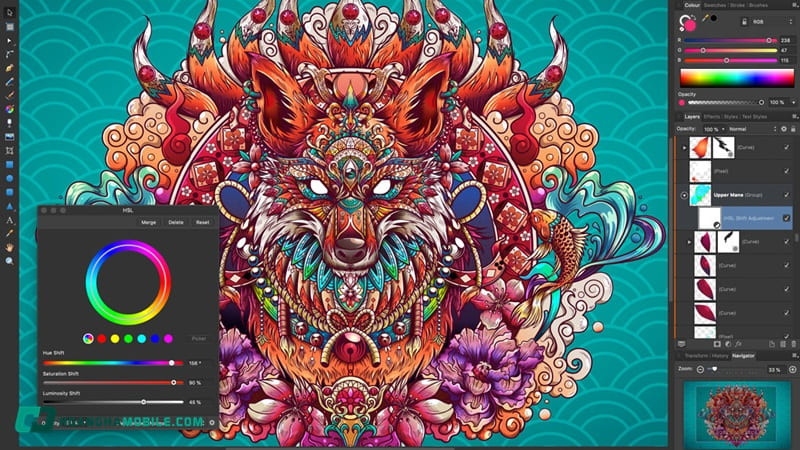Select the red channel radio in HSL
Screen dimensions: 800x450
(x=102, y=339)
